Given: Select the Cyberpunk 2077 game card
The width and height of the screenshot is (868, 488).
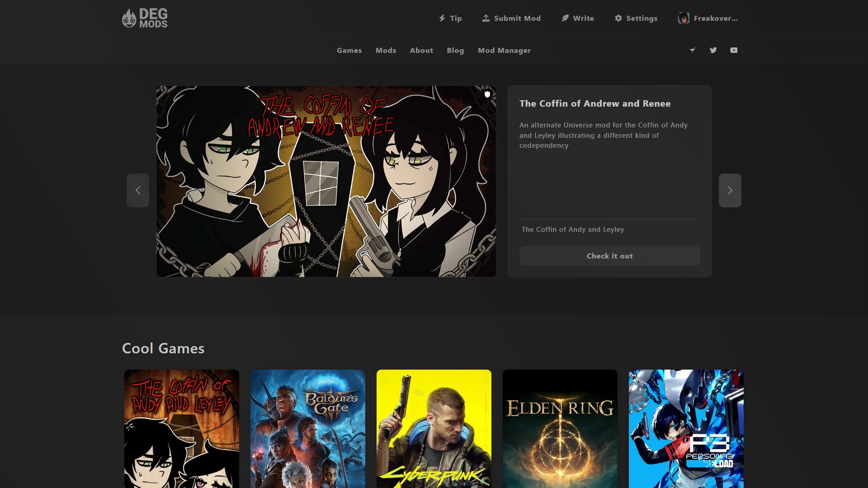Looking at the screenshot, I should pos(434,428).
